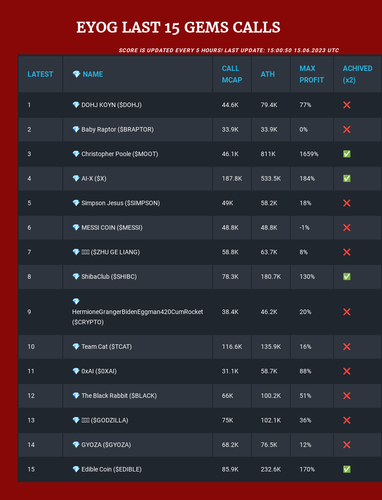Click diamond icon beside DOHJ KOYN
The width and height of the screenshot is (382, 500).
tap(76, 105)
